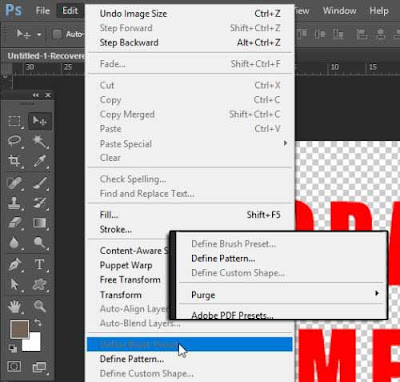400x382 pixels.
Task: Click align top edges icon
Action: click(302, 34)
